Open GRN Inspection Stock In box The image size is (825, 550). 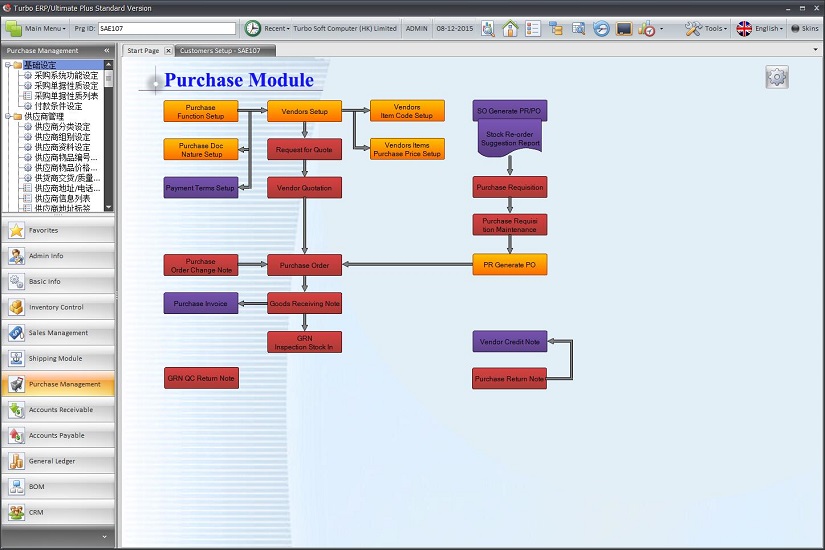[304, 342]
